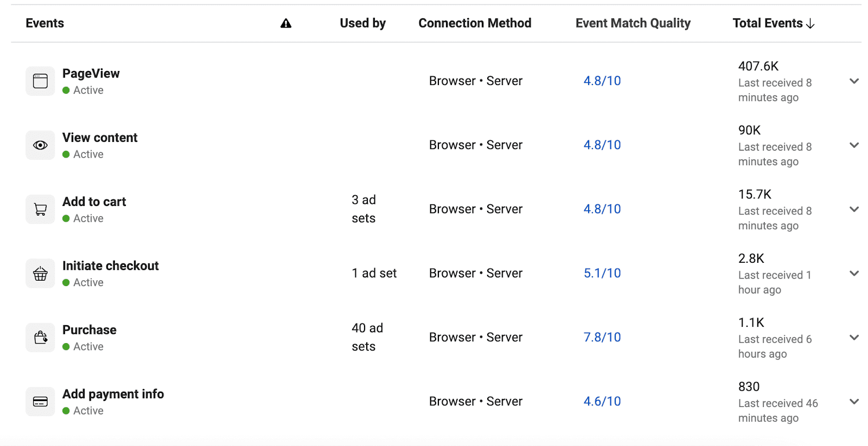Click the Initiate checkout event name
The image size is (868, 446).
point(111,266)
